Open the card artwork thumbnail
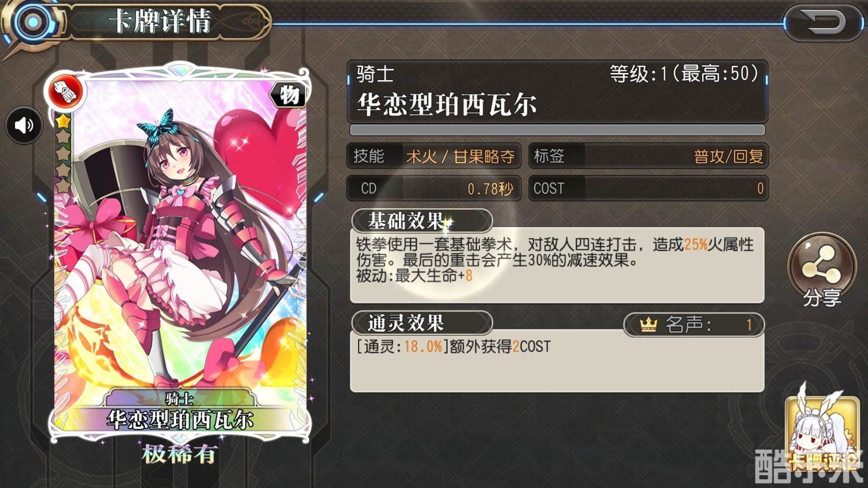868x488 pixels. click(x=180, y=253)
